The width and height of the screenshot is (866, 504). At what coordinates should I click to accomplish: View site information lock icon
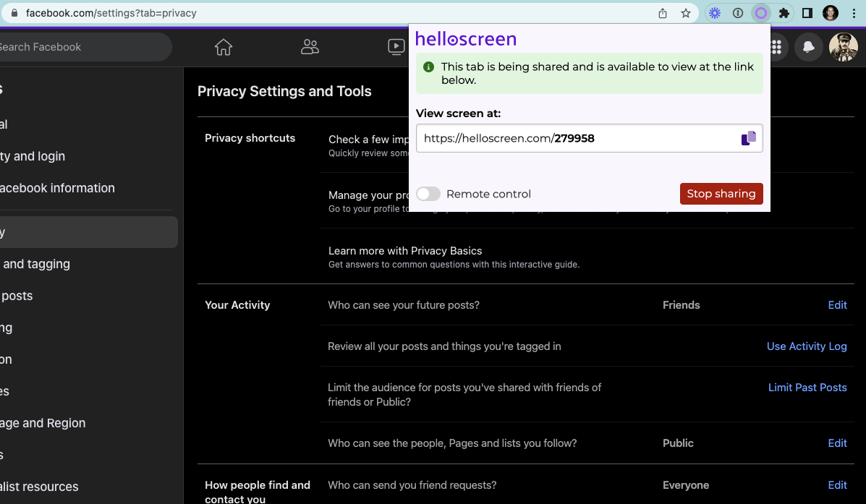(14, 13)
